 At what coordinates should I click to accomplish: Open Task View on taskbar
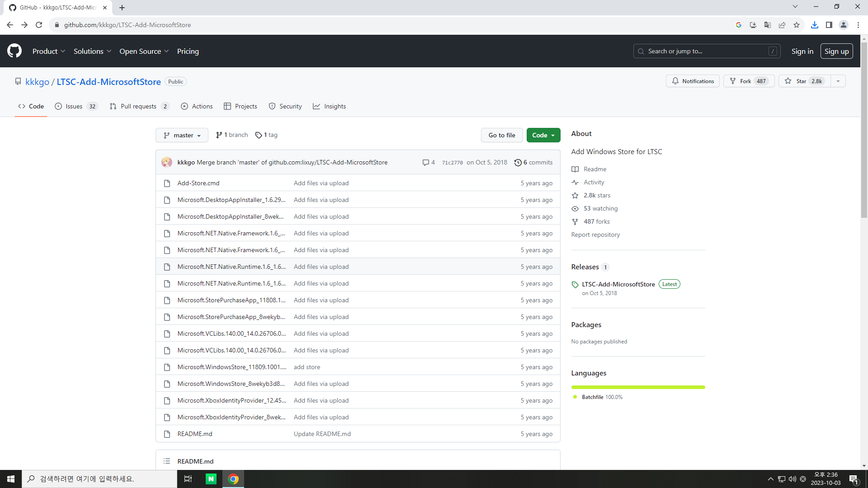tap(188, 479)
